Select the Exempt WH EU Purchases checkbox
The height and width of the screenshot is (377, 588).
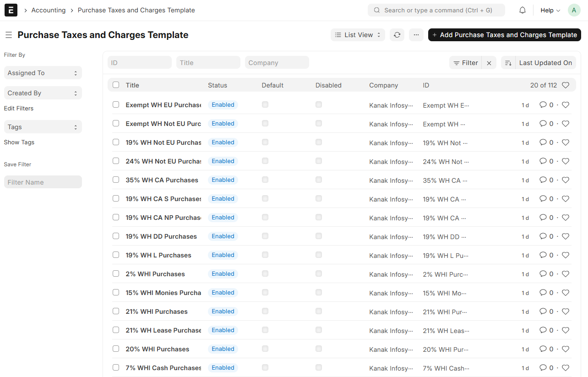pyautogui.click(x=116, y=104)
